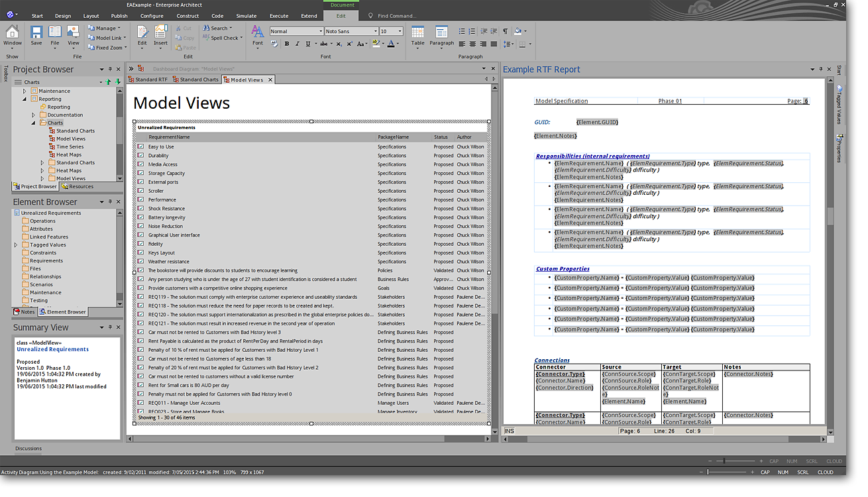Click the green move-up arrow in Project Browser
The image size is (868, 497).
109,82
